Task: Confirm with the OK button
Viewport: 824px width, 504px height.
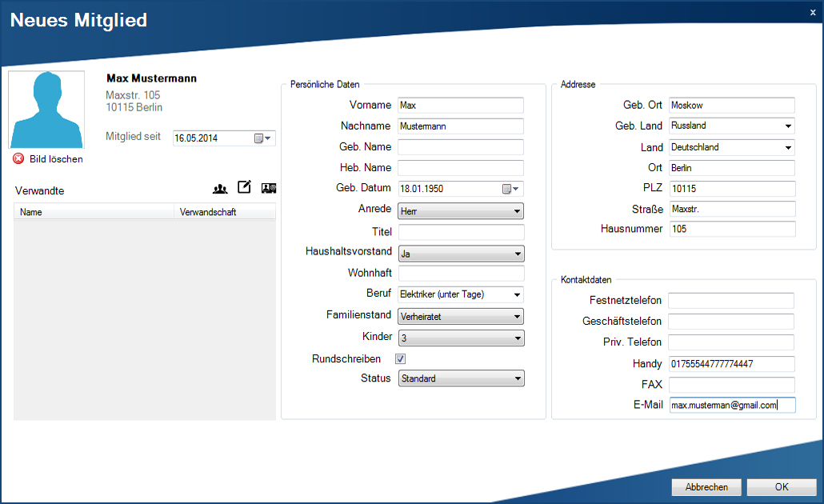Action: point(781,487)
